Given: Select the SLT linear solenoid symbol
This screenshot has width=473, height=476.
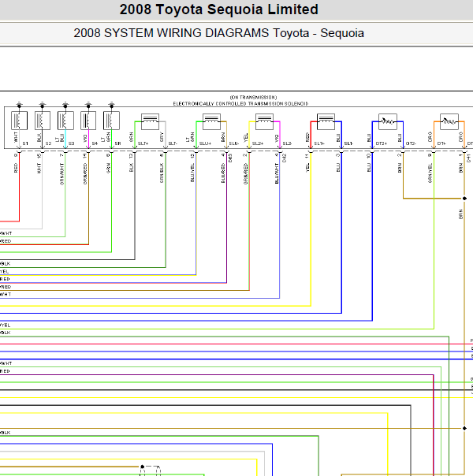Looking at the screenshot, I should point(151,121).
